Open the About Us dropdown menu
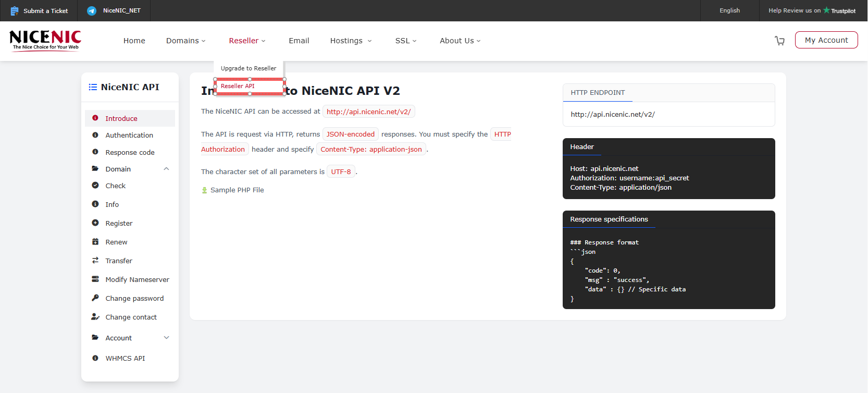 [460, 41]
